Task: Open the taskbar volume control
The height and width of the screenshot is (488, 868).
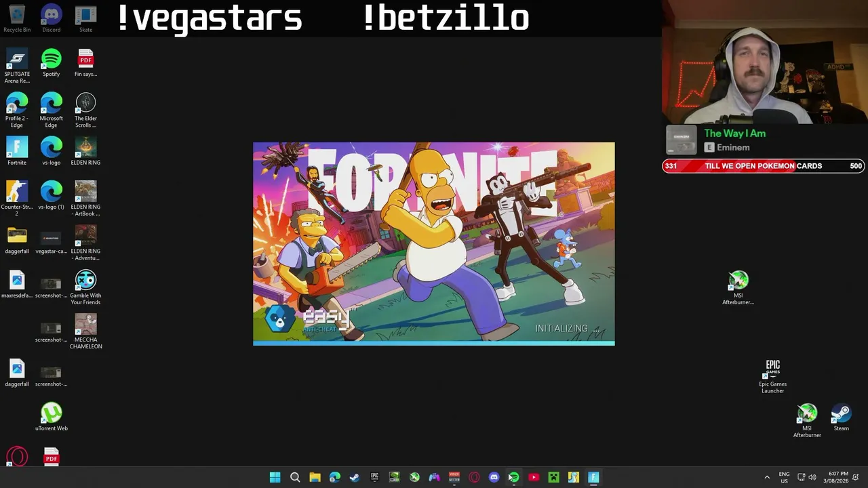Action: coord(812,477)
